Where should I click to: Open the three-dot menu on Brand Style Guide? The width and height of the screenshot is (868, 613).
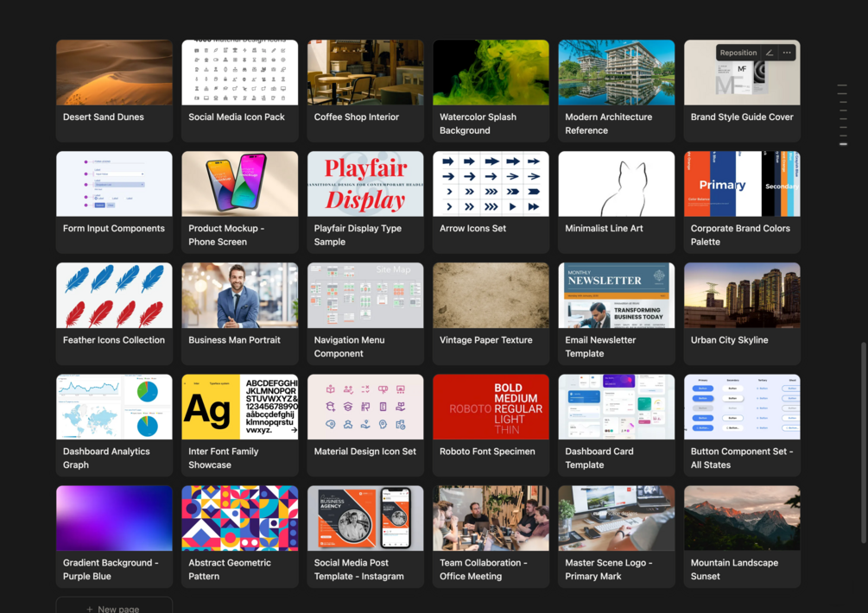point(787,53)
